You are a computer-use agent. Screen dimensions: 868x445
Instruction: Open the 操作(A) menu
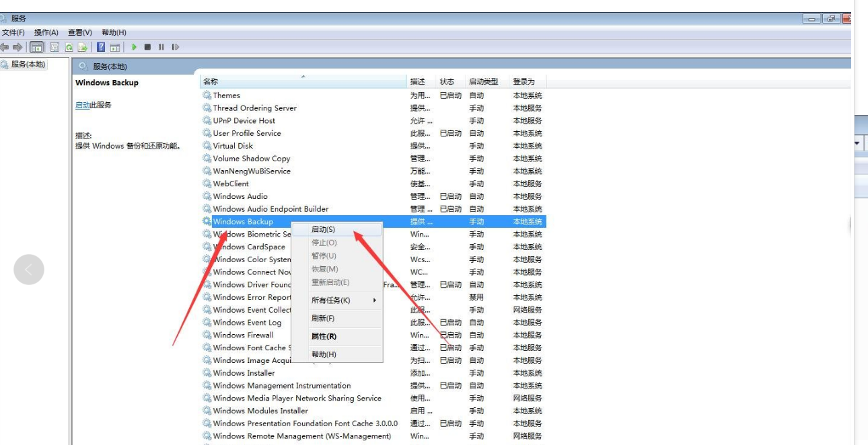tap(46, 32)
